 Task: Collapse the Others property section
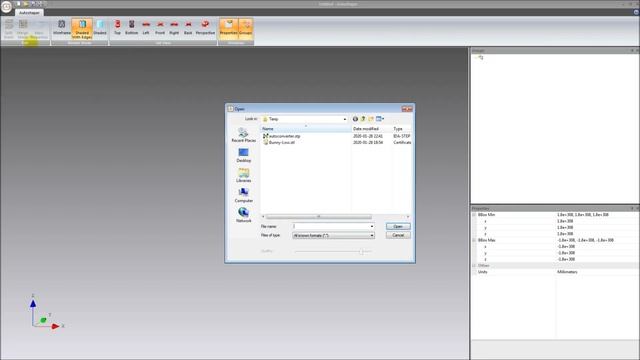(x=474, y=266)
